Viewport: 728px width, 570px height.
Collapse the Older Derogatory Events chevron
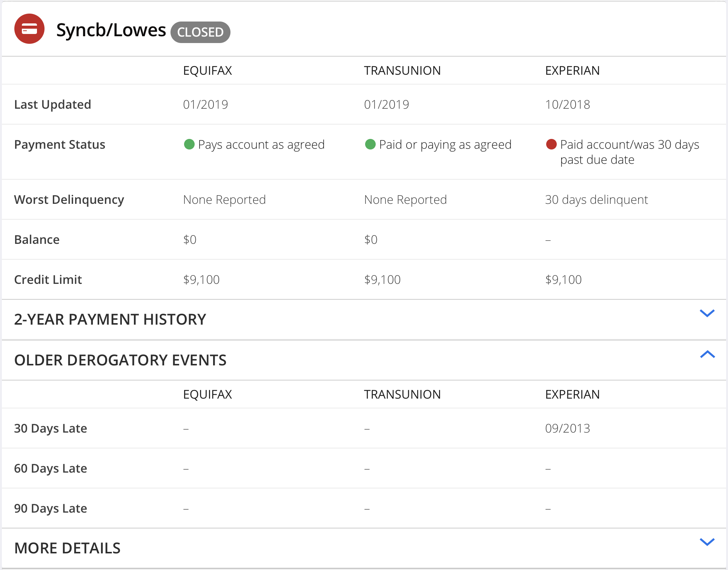[707, 354]
